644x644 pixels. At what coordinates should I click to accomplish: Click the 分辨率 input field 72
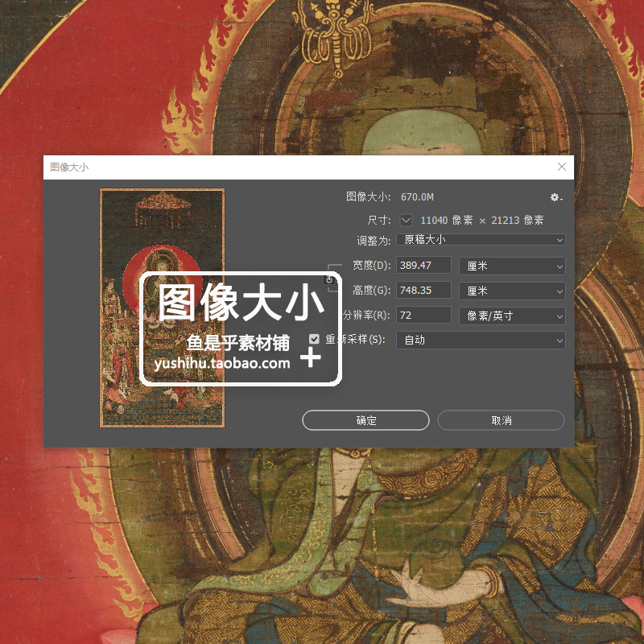click(x=423, y=316)
